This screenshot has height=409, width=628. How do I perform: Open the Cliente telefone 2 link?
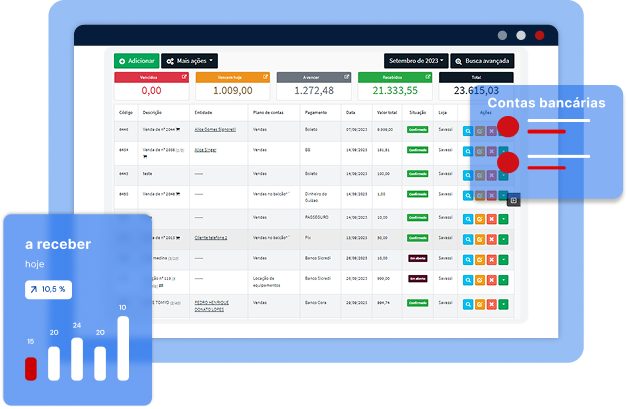(x=211, y=238)
